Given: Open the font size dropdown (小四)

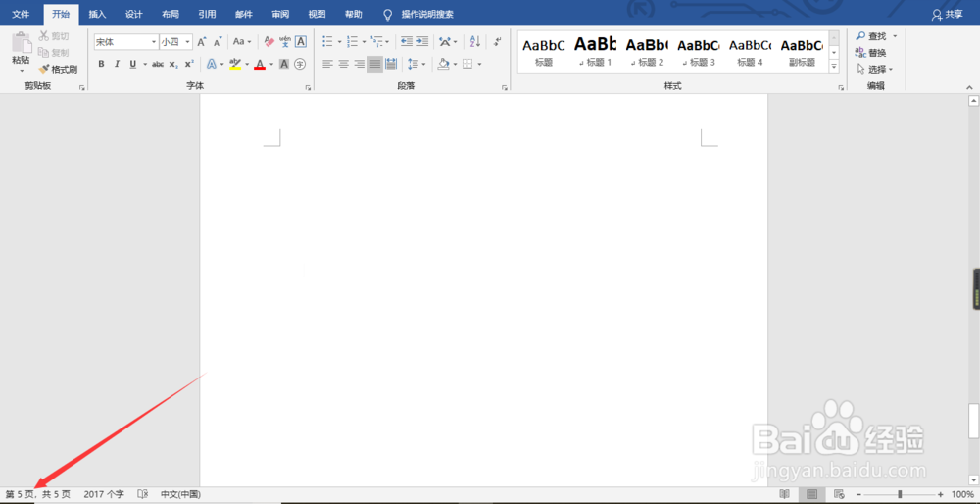Looking at the screenshot, I should point(187,42).
